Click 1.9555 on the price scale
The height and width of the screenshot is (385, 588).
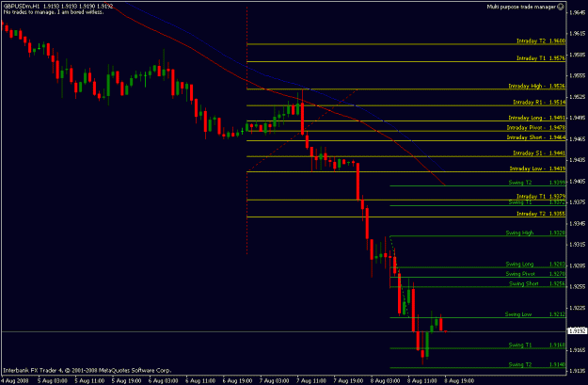click(578, 75)
